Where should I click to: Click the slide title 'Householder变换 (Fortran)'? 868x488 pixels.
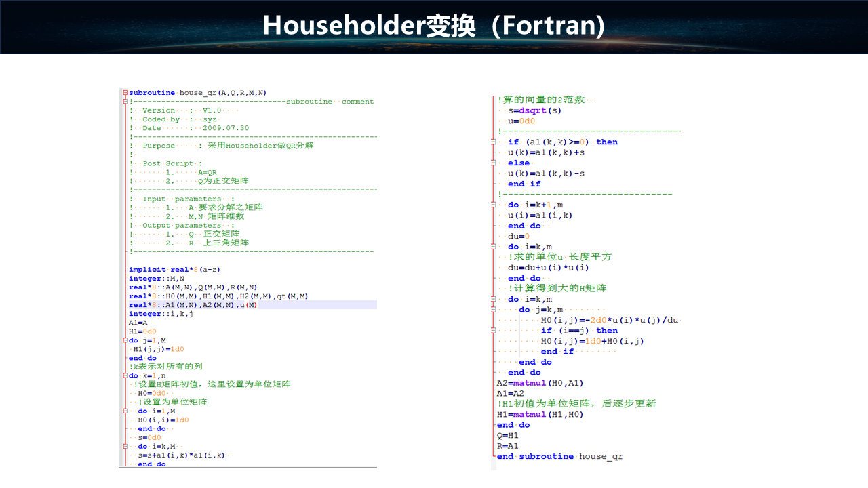coord(433,26)
